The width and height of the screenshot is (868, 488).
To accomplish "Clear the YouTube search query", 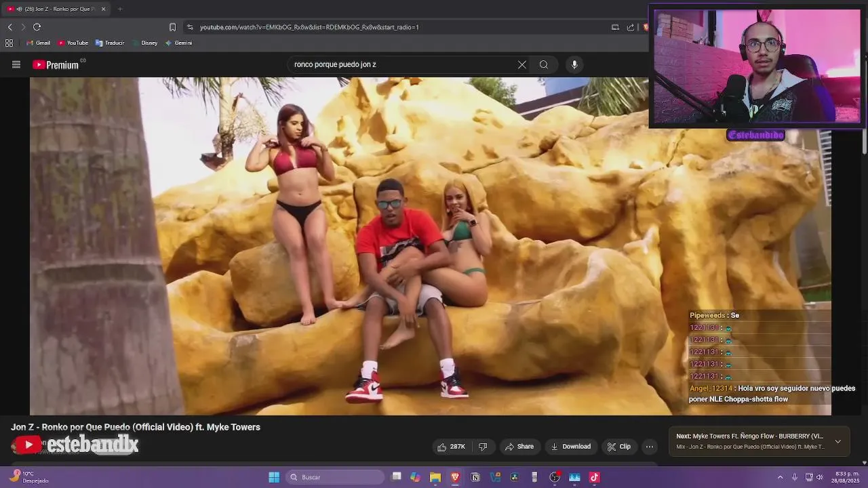I will (522, 64).
